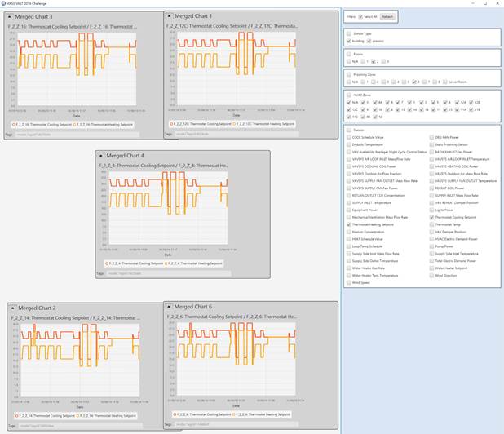This screenshot has width=504, height=434.
Task: Click the Refresh button in Filters
Action: [387, 16]
